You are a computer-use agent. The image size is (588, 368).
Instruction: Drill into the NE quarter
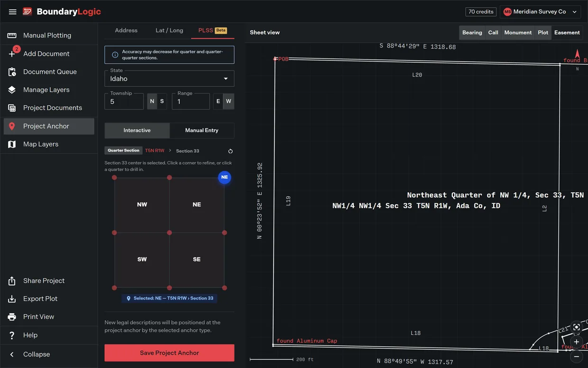[197, 205]
